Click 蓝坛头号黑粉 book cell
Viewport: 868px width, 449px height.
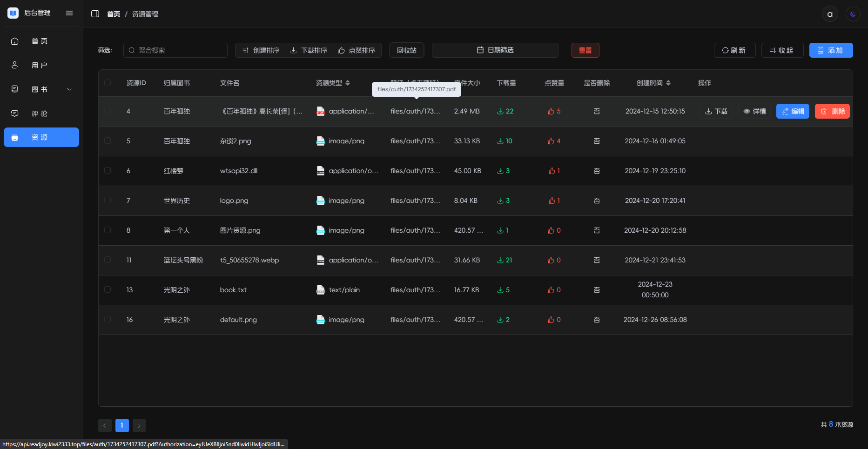coord(183,260)
